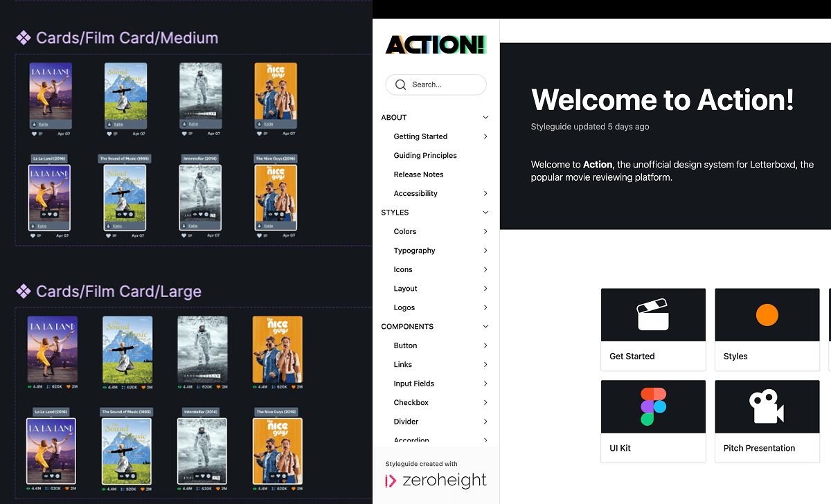The width and height of the screenshot is (831, 504).
Task: Expand the Typography submenu arrow
Action: pyautogui.click(x=485, y=251)
